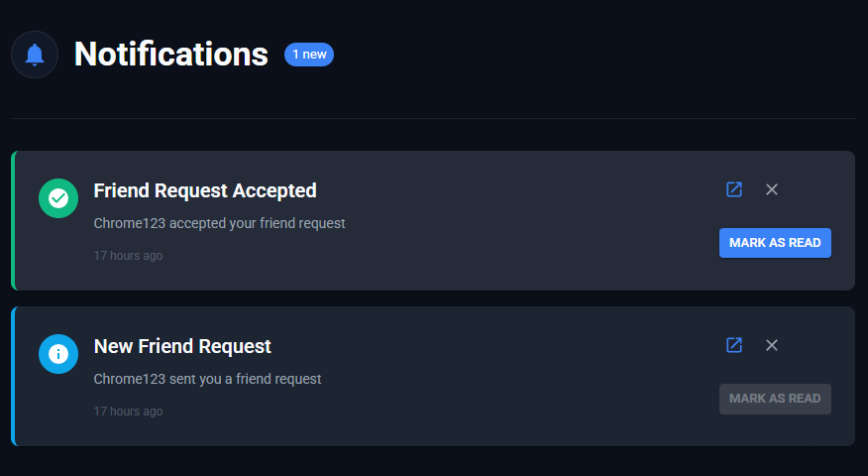Click the '1 new' badge

coord(309,55)
